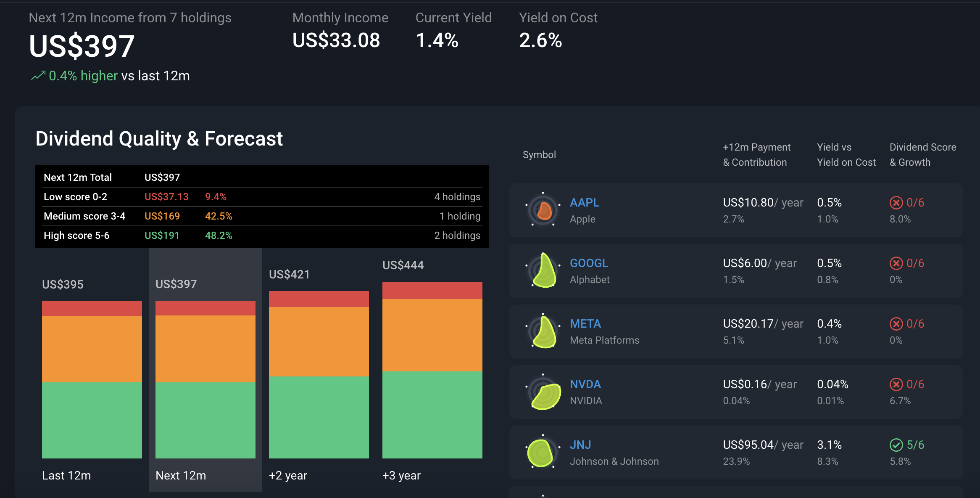Click the red X score icon for AAPL
The image size is (980, 498).
(896, 203)
